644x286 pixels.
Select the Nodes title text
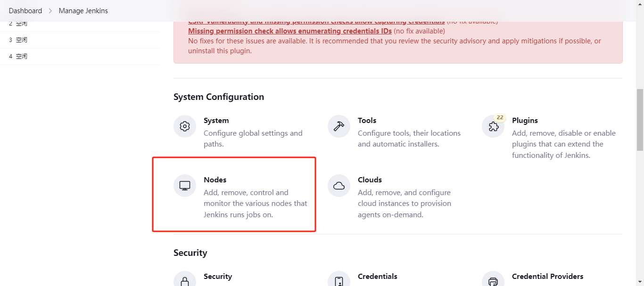pyautogui.click(x=215, y=180)
